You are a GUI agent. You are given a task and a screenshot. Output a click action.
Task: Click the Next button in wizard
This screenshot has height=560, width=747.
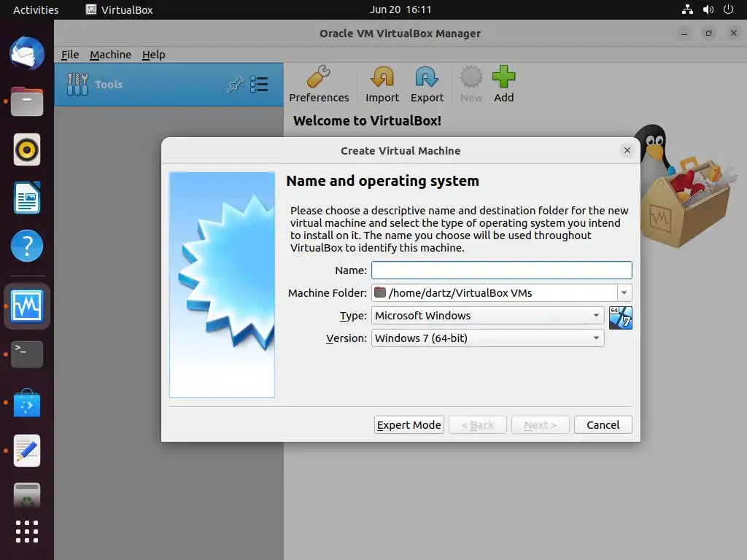pyautogui.click(x=541, y=425)
